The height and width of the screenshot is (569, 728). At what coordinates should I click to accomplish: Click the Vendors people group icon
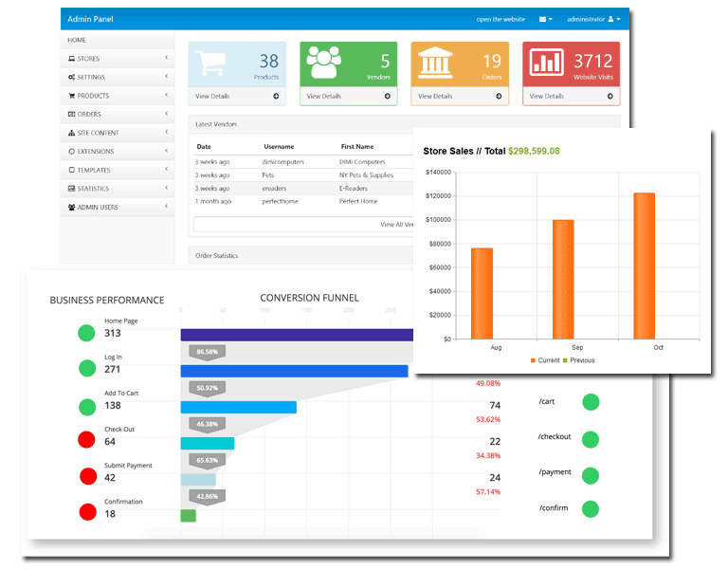point(323,63)
